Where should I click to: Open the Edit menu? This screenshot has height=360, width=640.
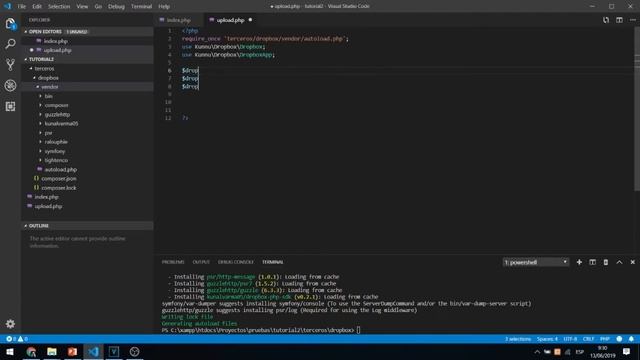point(37,7)
